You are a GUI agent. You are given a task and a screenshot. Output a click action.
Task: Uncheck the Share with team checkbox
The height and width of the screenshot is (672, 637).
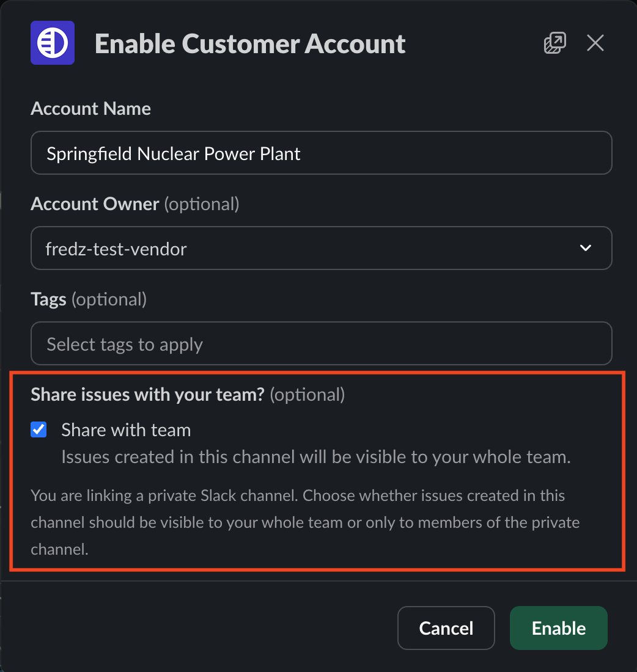coord(39,429)
